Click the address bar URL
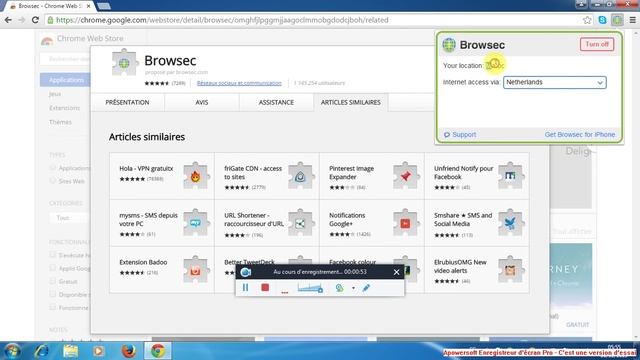 [x=222, y=20]
